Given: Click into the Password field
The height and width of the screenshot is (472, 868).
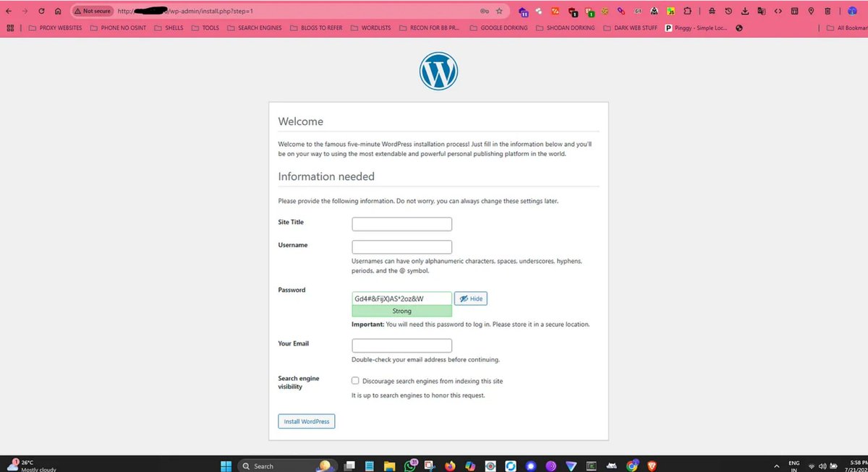Looking at the screenshot, I should [x=401, y=299].
